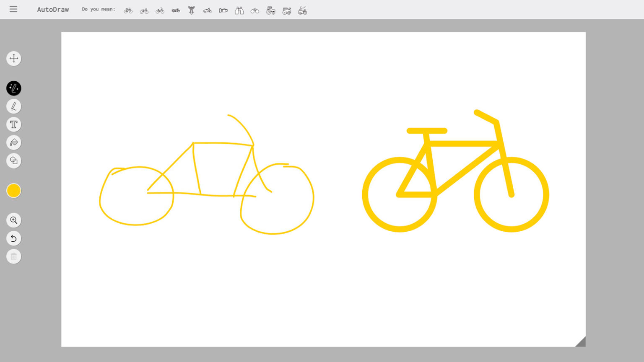Click the AutoDraw title text
Screen dimensions: 644x362
53,9
